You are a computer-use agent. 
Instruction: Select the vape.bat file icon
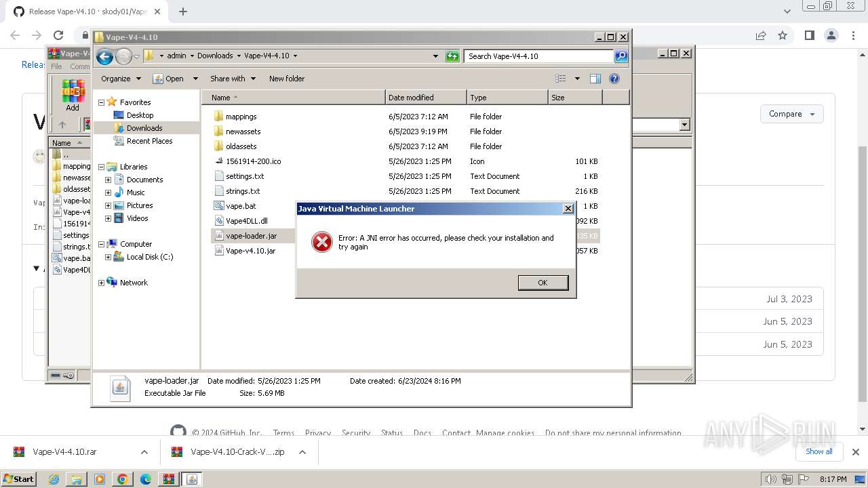(x=218, y=206)
